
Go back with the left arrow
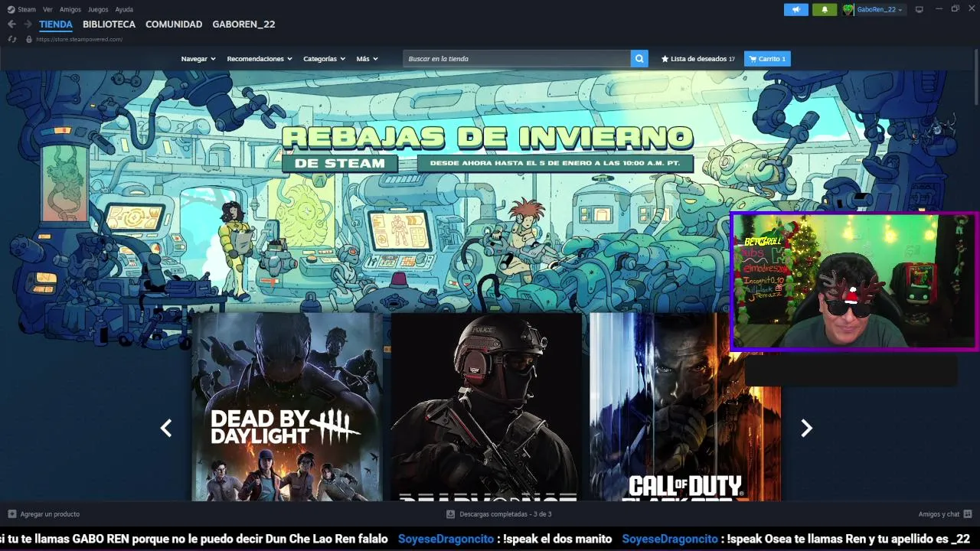point(11,24)
